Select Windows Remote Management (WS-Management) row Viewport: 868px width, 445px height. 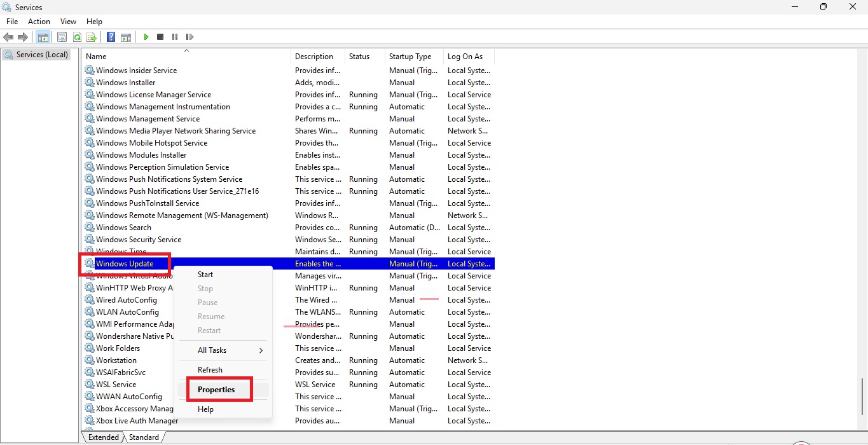pyautogui.click(x=289, y=216)
